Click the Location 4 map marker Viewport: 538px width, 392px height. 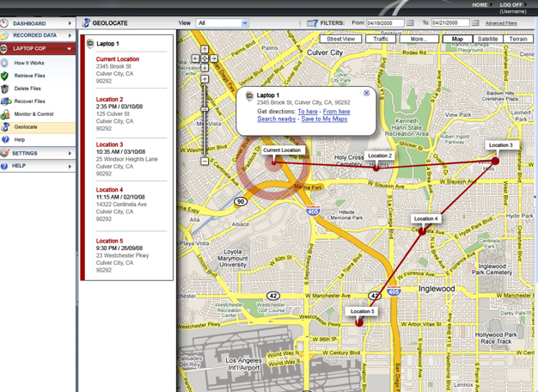click(x=422, y=231)
